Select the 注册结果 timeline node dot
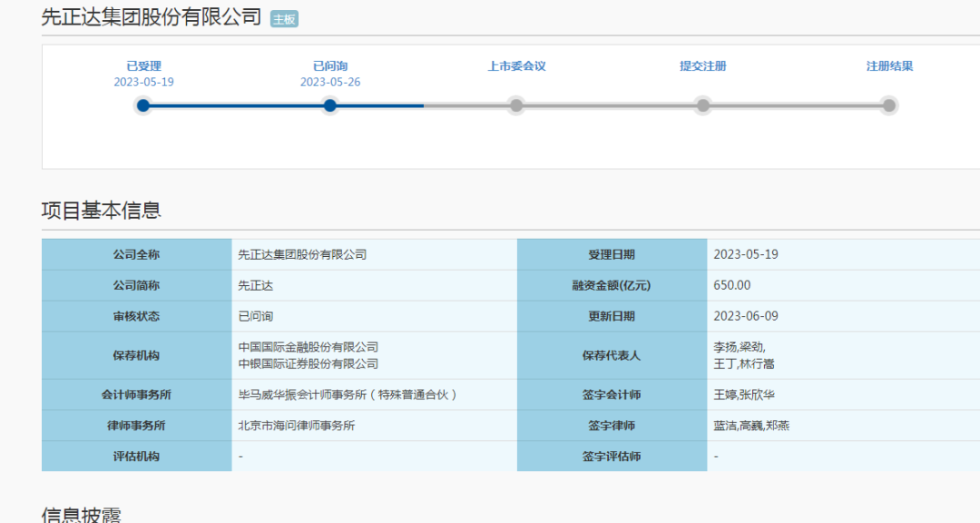This screenshot has width=980, height=523. coord(889,105)
